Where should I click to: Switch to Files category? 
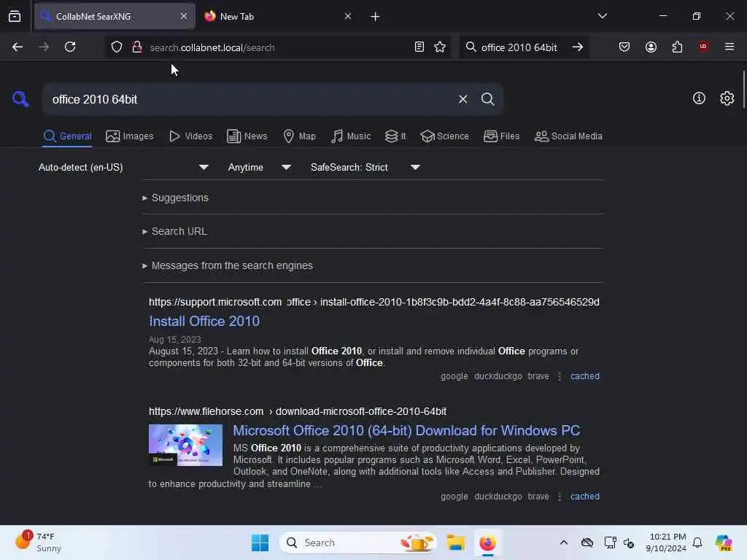(501, 136)
